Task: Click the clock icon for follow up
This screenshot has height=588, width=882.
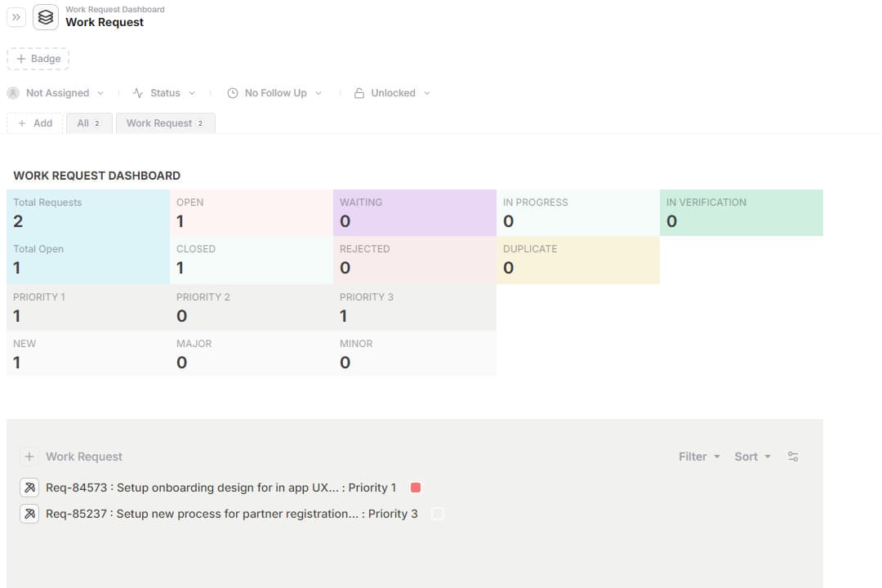Action: (233, 93)
